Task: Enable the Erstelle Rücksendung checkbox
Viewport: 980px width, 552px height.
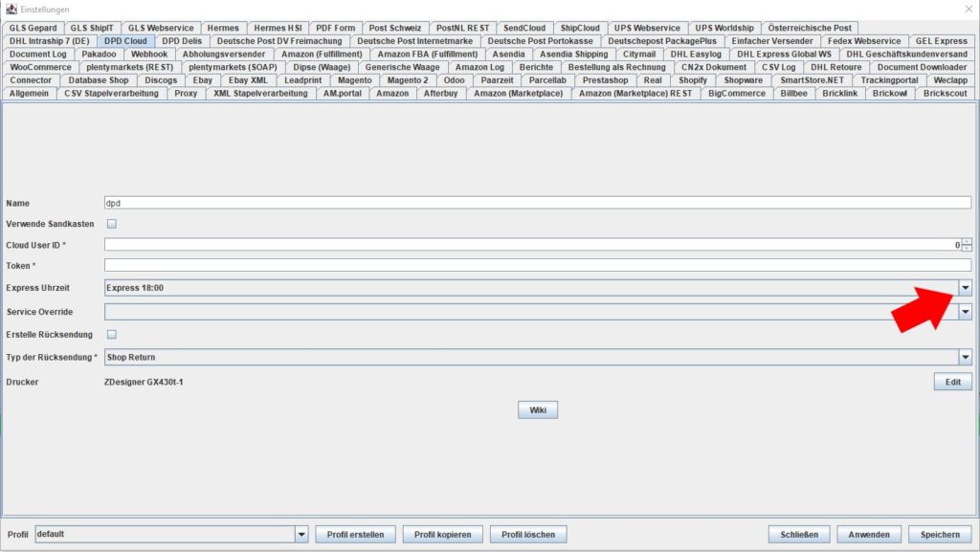Action: tap(112, 335)
